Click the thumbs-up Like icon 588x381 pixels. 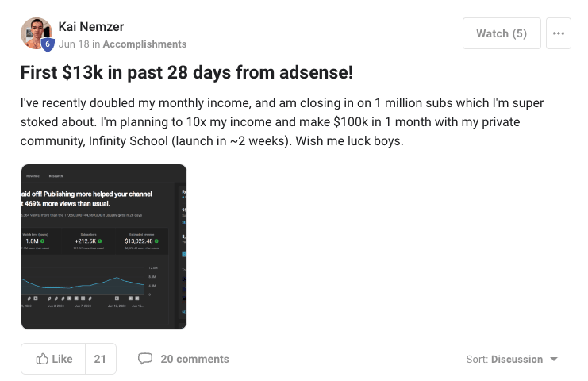[x=43, y=359]
